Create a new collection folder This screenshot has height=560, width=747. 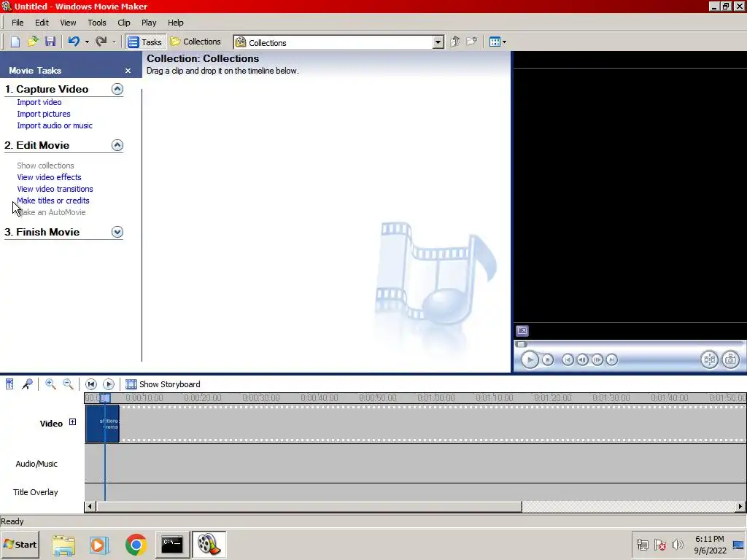[x=472, y=42]
